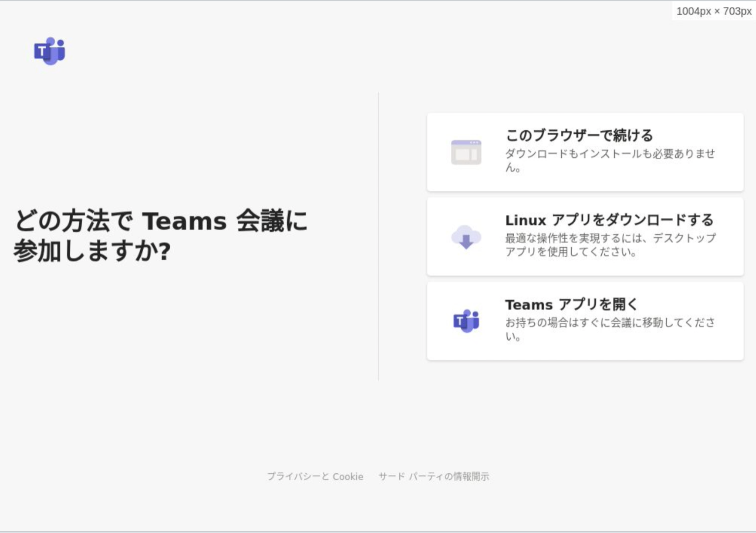Open the Teams アプリを開く option

pyautogui.click(x=585, y=321)
